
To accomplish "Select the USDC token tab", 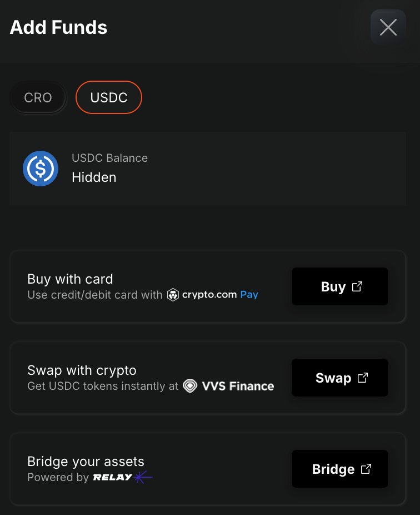I will (x=109, y=98).
